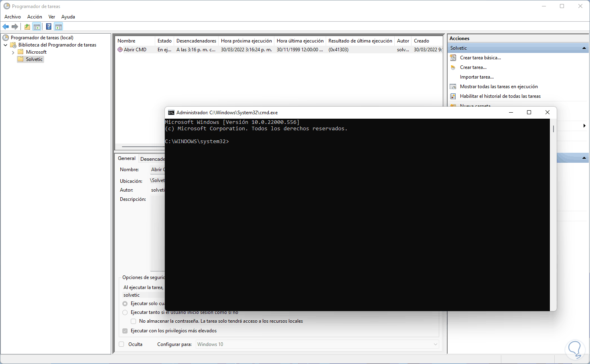The width and height of the screenshot is (590, 364).
Task: Click Habilitar el historial de todas las tareas
Action: pyautogui.click(x=500, y=96)
